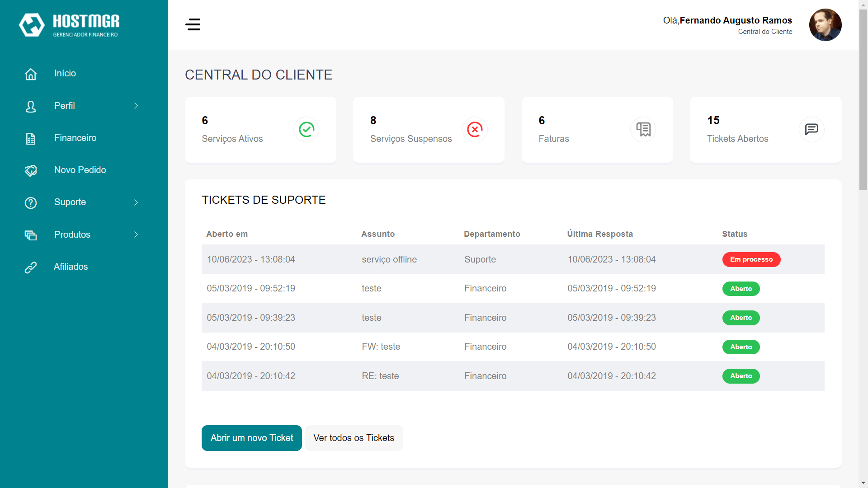868x488 pixels.
Task: Open the user profile avatar photo
Action: pos(825,25)
